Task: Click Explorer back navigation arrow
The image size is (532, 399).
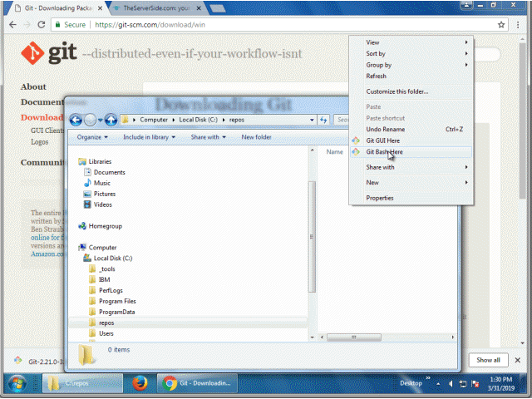Action: 76,120
